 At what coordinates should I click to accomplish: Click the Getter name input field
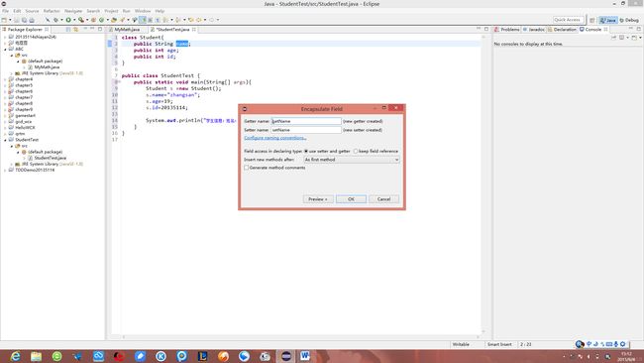(x=306, y=121)
